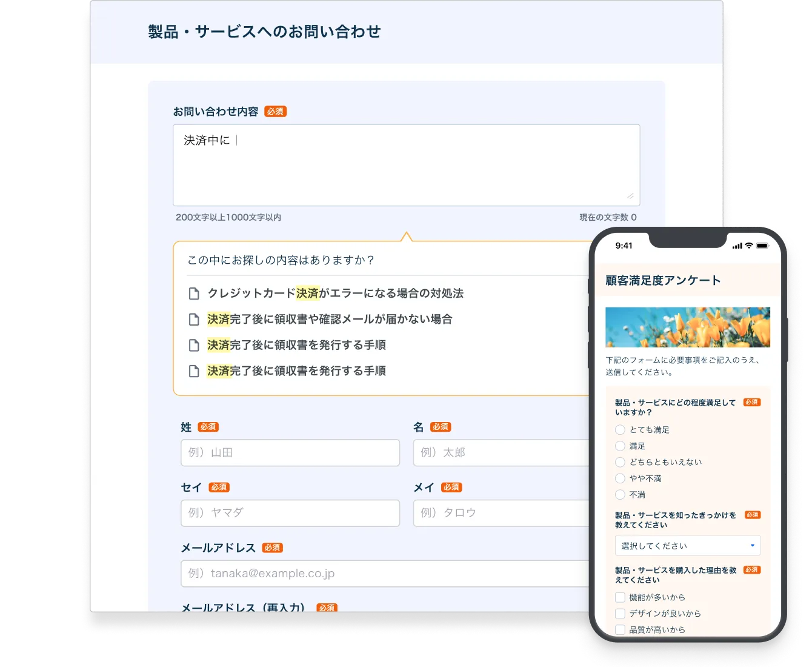Open 決済完了後に領収書や確認メールが届かない場合 link
The image size is (812, 667).
pos(330,320)
